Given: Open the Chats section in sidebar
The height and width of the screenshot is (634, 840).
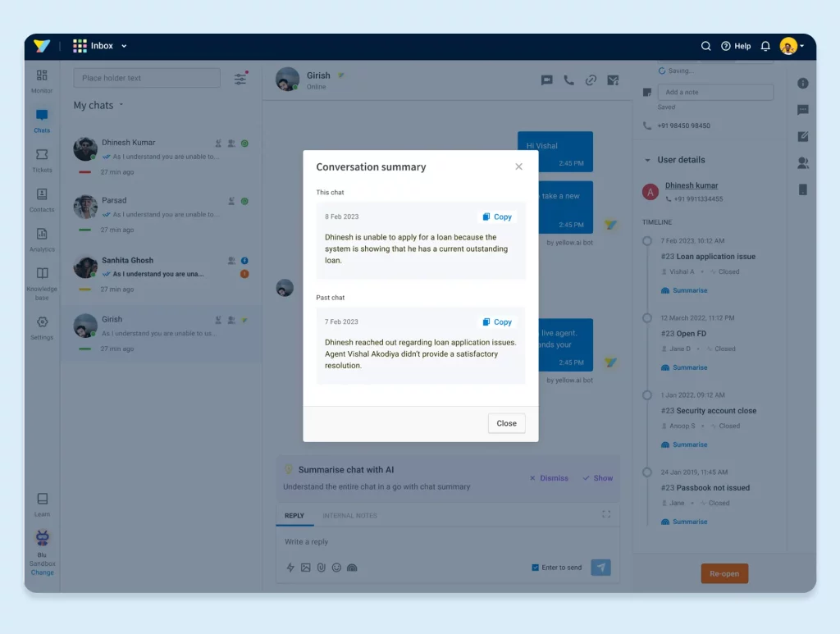Looking at the screenshot, I should 42,121.
